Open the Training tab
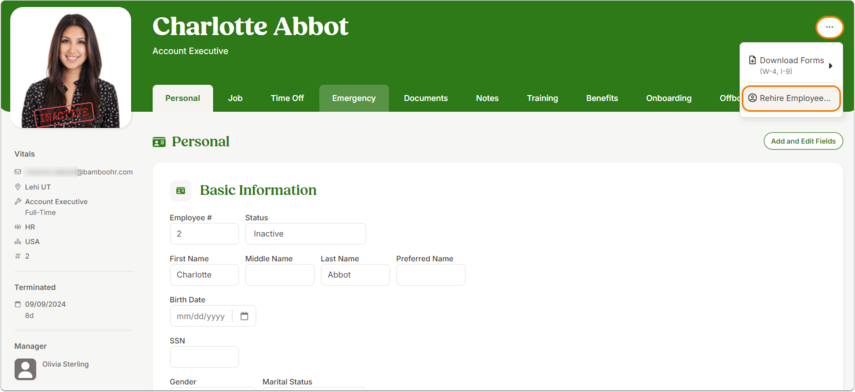The height and width of the screenshot is (392, 855). coord(542,98)
